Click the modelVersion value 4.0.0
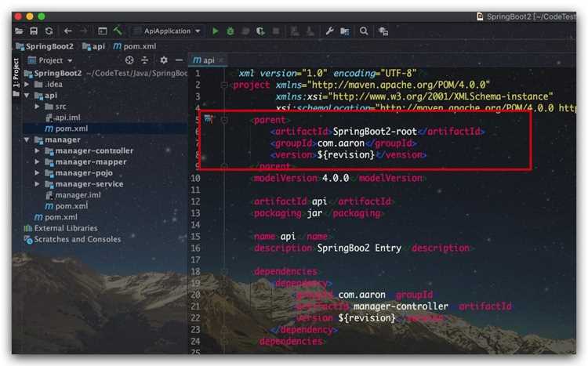The height and width of the screenshot is (366, 588). pyautogui.click(x=336, y=178)
